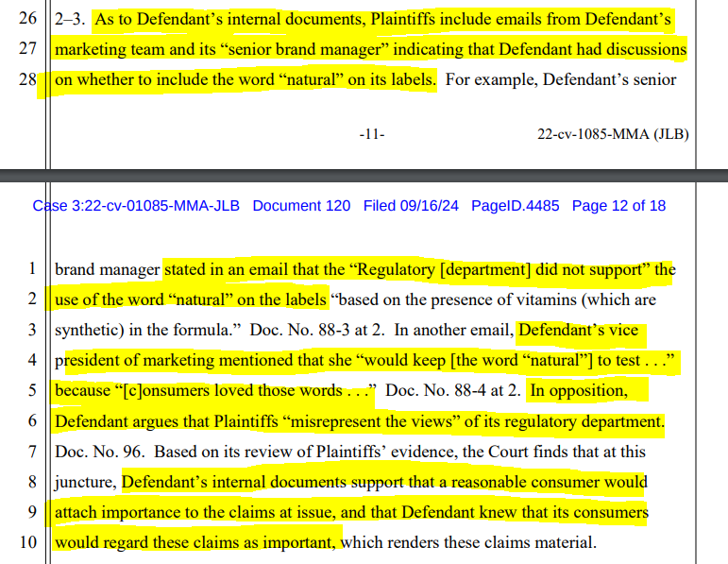The width and height of the screenshot is (728, 564).
Task: Click the phrase 'senior brand manager' on line 27
Action: pyautogui.click(x=306, y=49)
